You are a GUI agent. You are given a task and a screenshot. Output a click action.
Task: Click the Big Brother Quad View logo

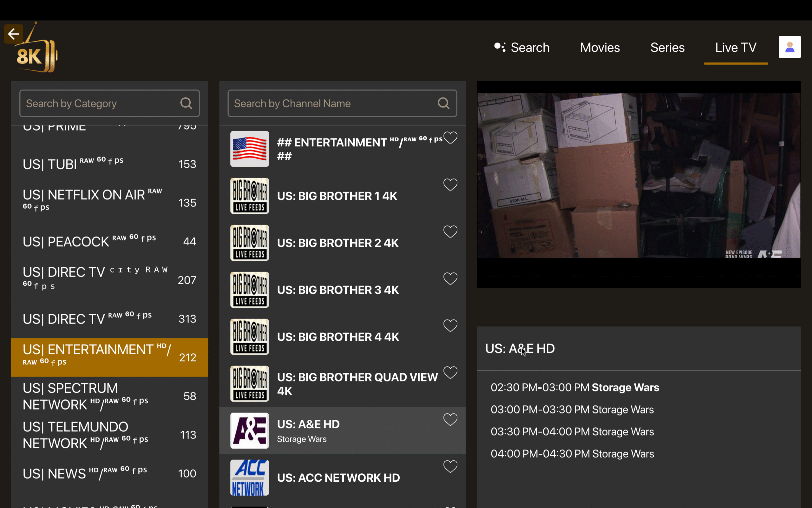(250, 384)
